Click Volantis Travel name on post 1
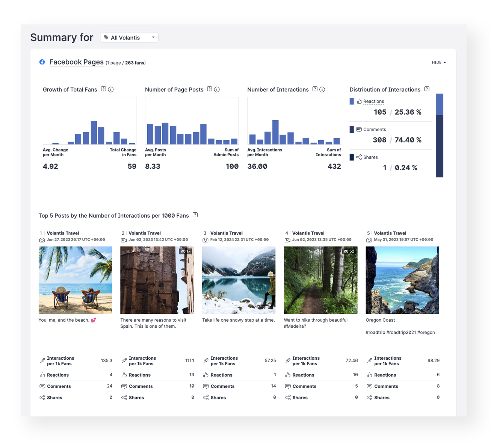 point(63,233)
